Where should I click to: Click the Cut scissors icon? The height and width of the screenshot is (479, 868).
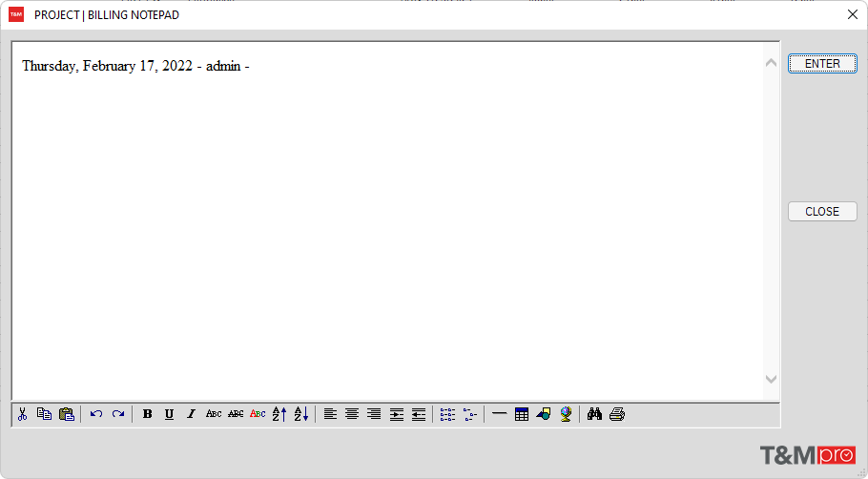(23, 414)
